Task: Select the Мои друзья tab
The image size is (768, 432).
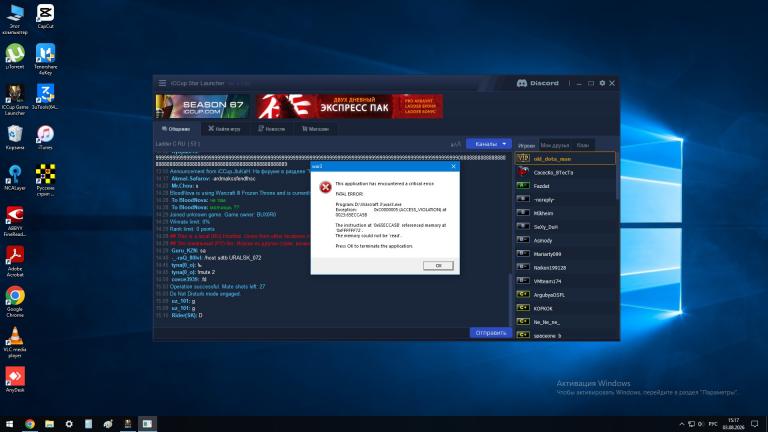Action: point(554,145)
